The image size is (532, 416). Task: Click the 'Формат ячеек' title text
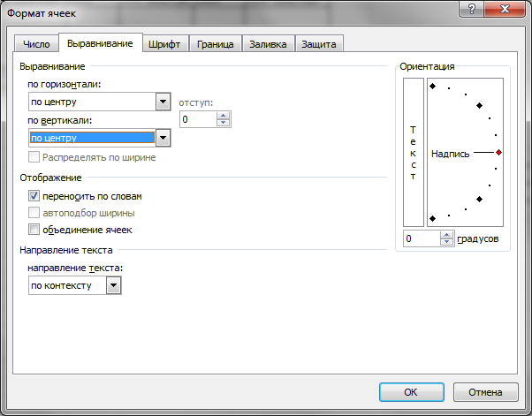[42, 13]
